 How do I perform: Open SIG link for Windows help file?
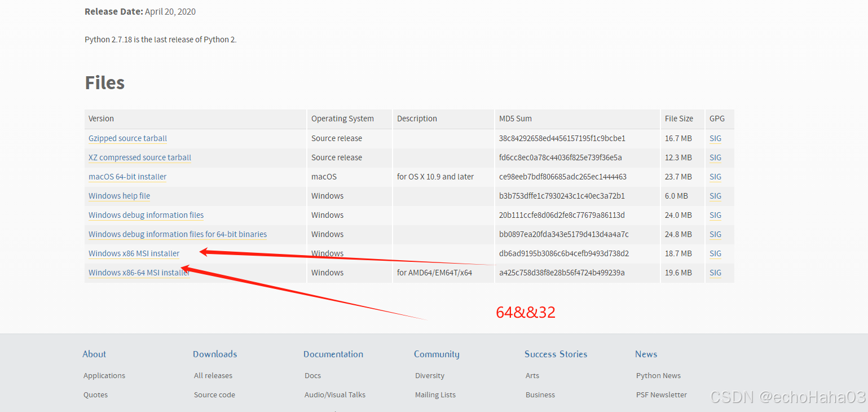(715, 196)
